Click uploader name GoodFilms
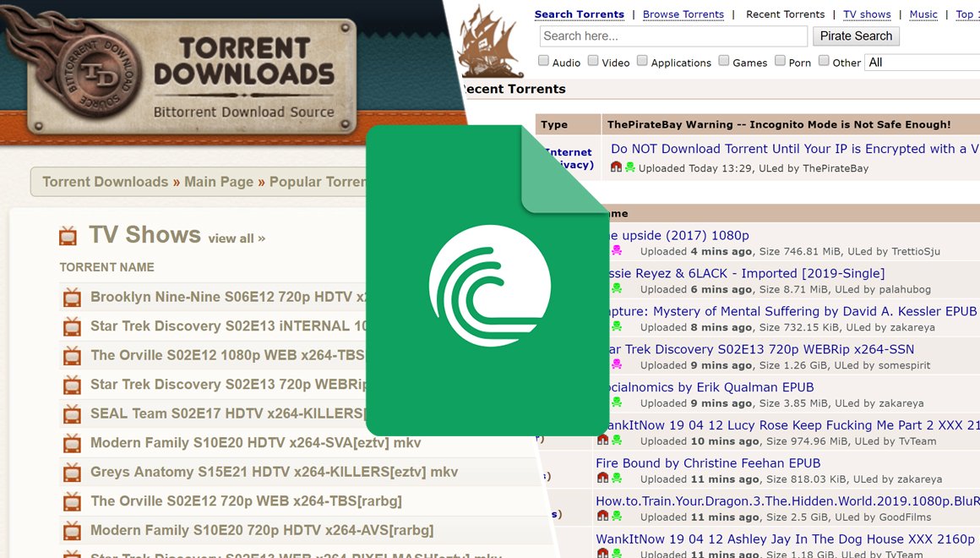The width and height of the screenshot is (980, 558). point(905,517)
